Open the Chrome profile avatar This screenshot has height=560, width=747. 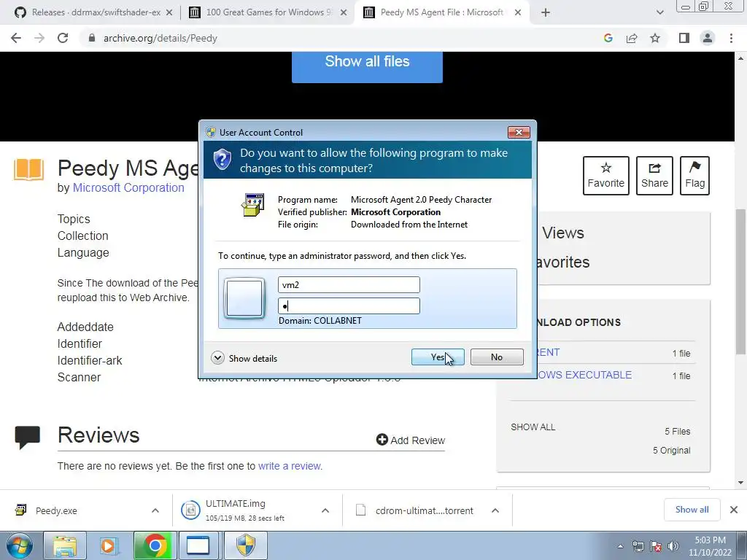[708, 38]
